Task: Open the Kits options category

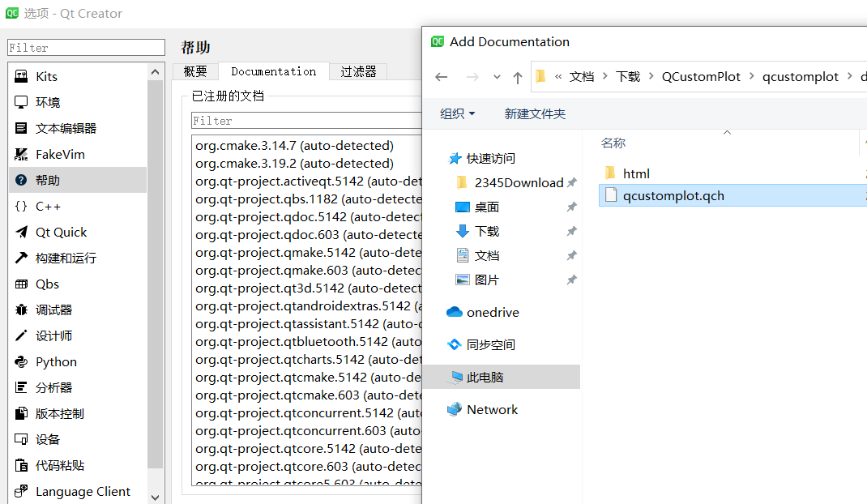Action: click(78, 76)
